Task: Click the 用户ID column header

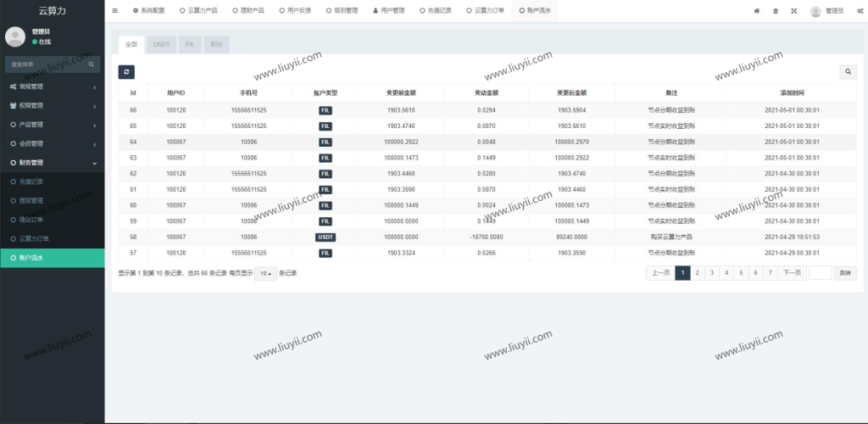Action: click(175, 93)
